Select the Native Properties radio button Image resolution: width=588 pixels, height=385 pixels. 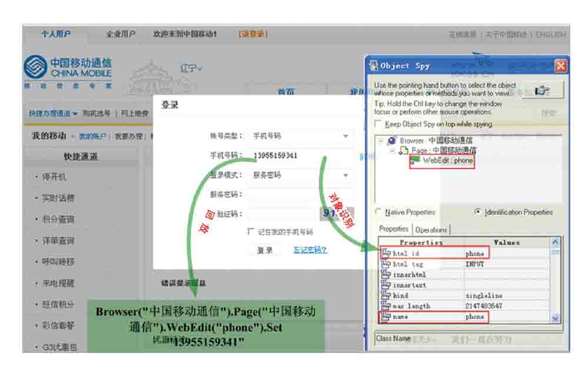coord(378,212)
